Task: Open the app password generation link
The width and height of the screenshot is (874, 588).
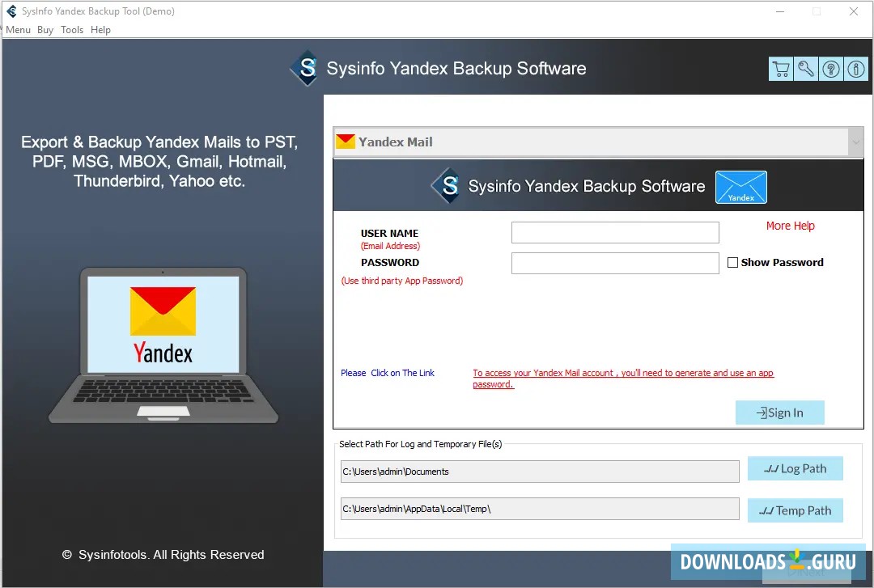Action: pyautogui.click(x=622, y=373)
